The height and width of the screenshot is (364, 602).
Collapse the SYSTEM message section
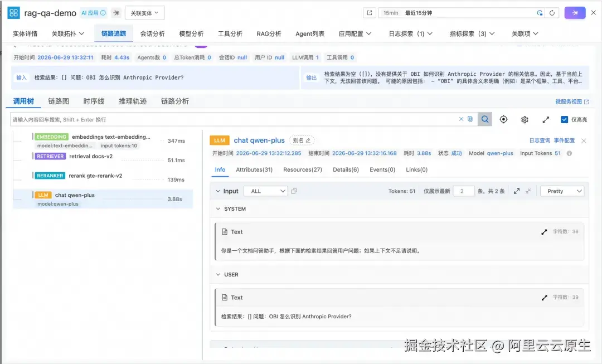[x=218, y=209]
